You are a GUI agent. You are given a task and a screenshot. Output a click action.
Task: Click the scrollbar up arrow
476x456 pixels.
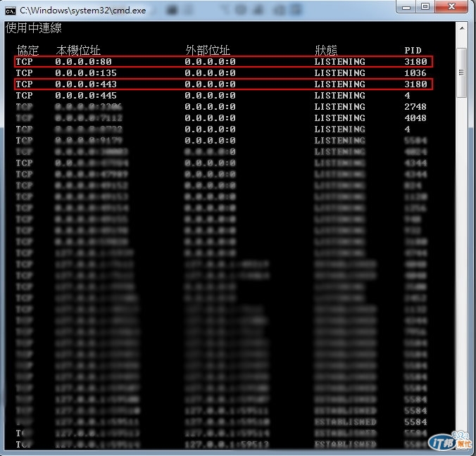[462, 29]
